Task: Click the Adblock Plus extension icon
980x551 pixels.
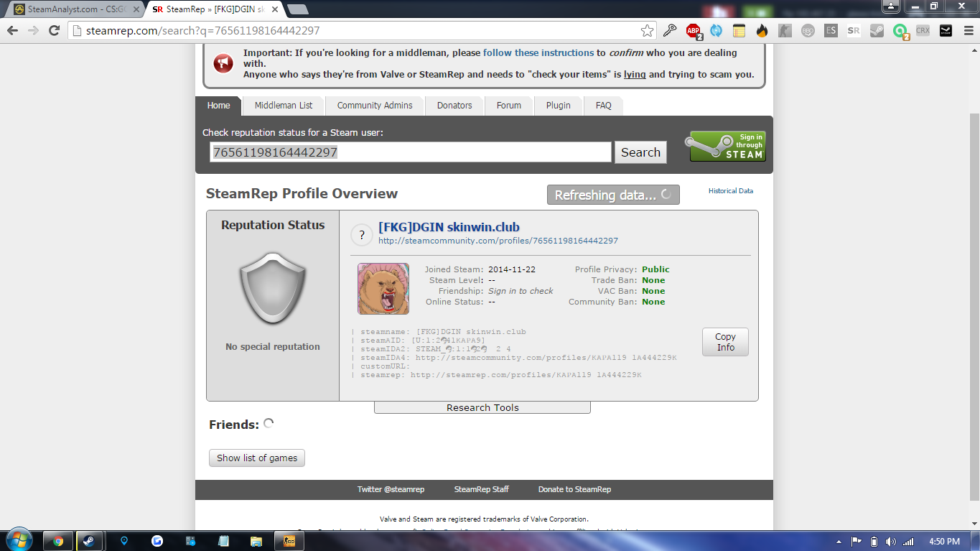Action: click(x=693, y=31)
